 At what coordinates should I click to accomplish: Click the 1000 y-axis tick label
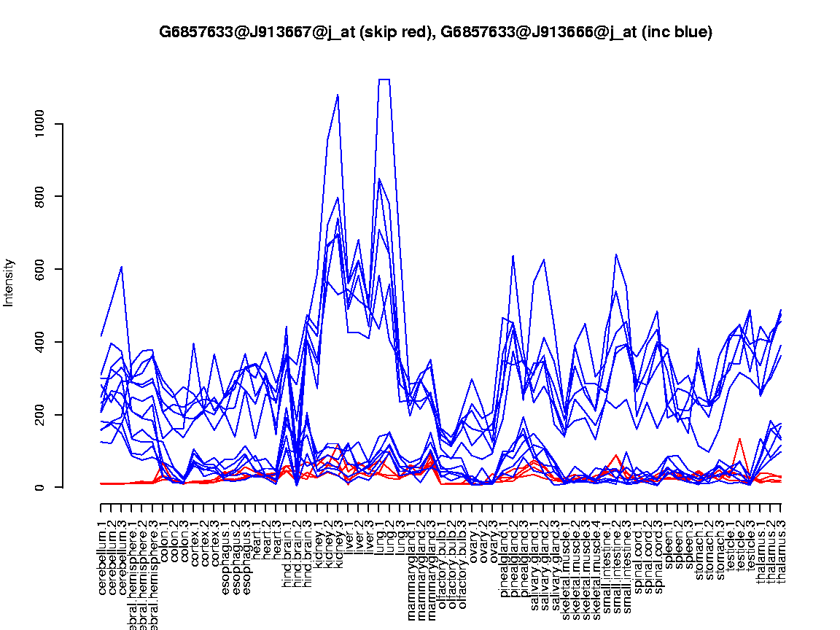click(39, 124)
